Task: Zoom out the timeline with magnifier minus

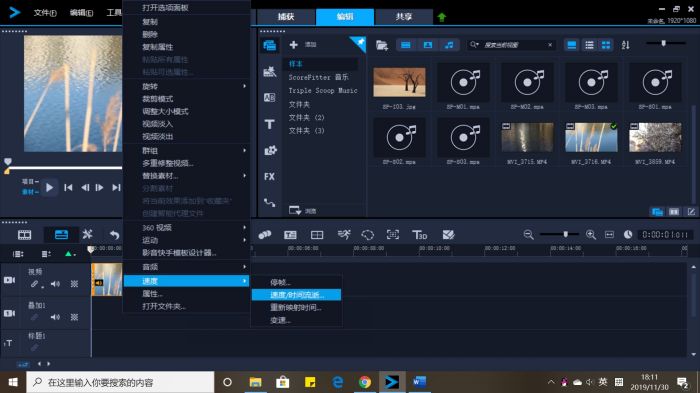Action: (528, 235)
